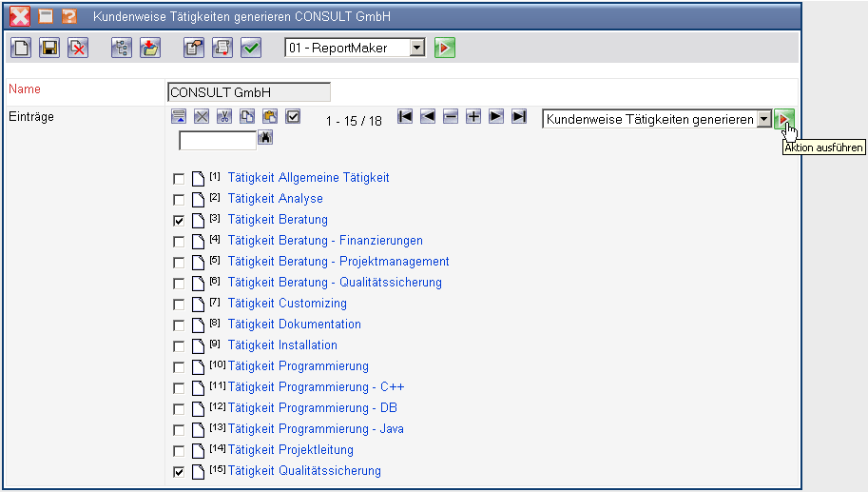Run the selected action with Aktion ausführen

point(783,119)
